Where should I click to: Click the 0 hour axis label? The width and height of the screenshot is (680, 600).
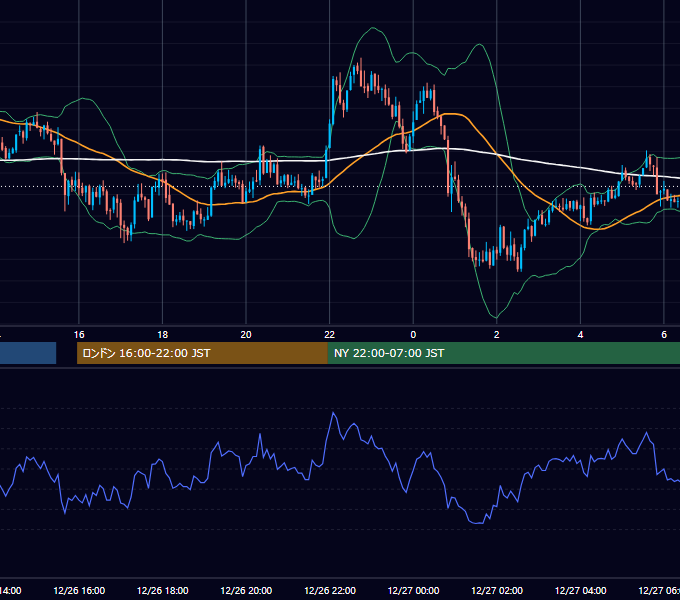pos(413,335)
